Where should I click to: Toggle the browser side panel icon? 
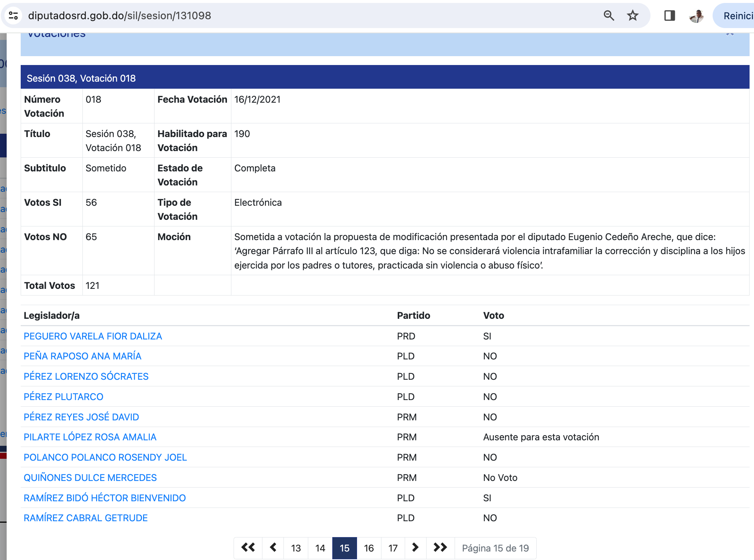(669, 16)
